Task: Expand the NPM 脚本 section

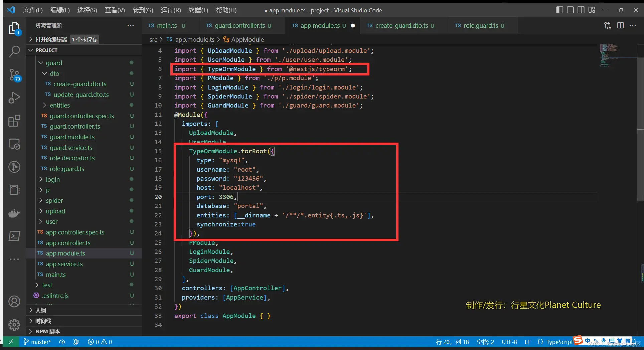Action: 84,331
